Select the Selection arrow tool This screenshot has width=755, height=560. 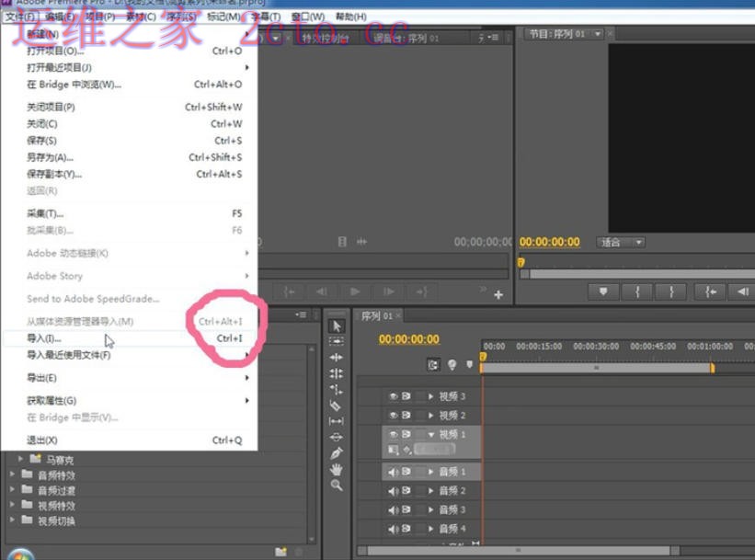(x=337, y=326)
